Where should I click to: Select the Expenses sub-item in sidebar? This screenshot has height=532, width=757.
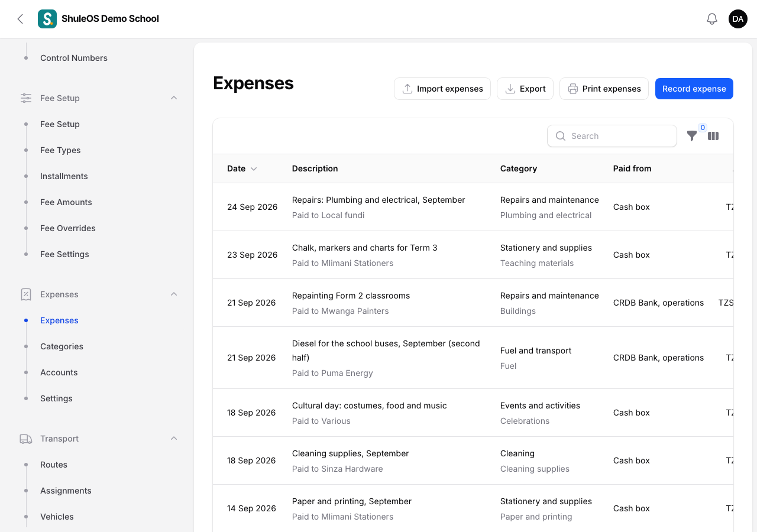[59, 320]
